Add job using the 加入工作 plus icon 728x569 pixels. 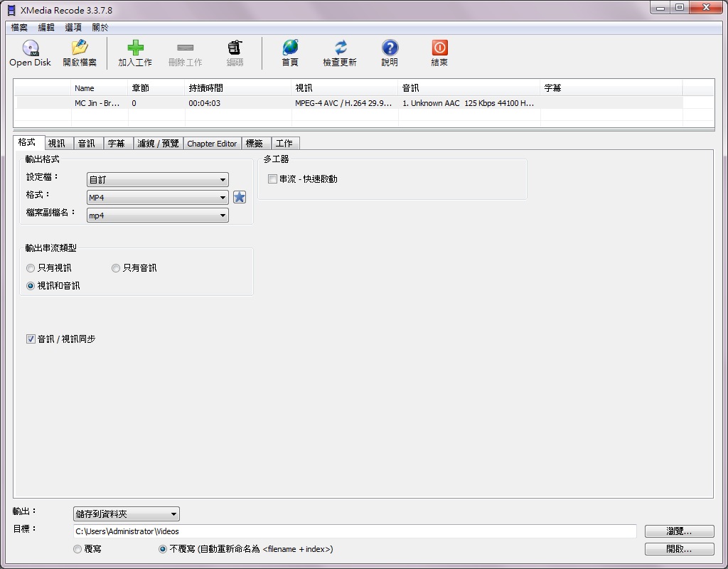[x=134, y=50]
